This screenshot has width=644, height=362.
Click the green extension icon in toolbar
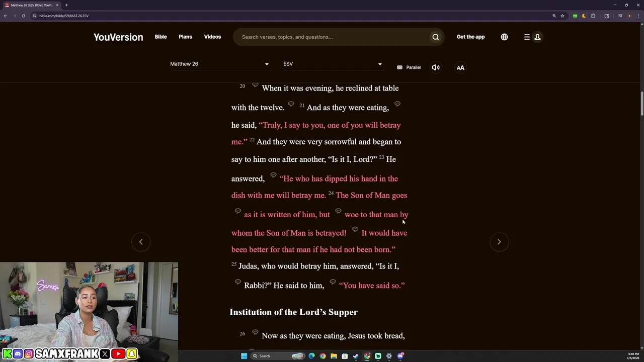click(x=575, y=16)
